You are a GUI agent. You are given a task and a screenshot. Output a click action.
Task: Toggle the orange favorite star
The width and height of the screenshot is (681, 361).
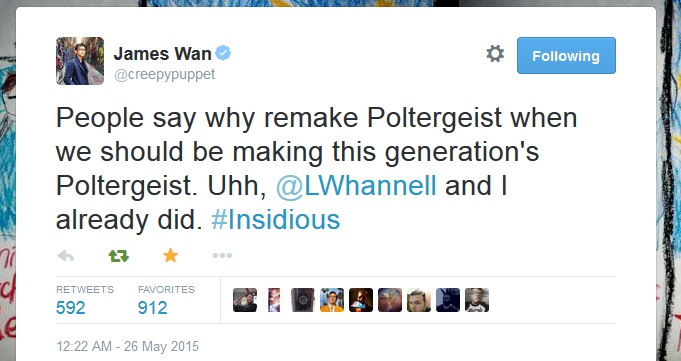(170, 255)
